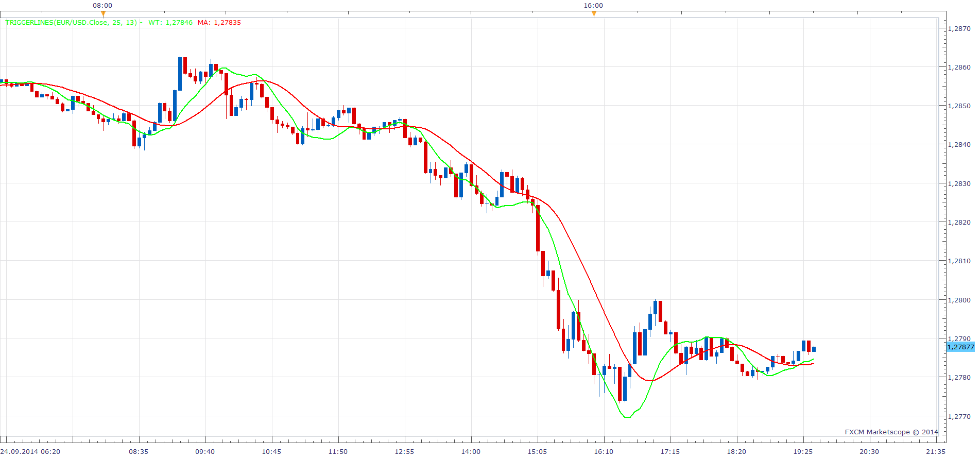Click the last blue candlestick on chart
Image resolution: width=980 pixels, height=458 pixels.
pos(814,349)
